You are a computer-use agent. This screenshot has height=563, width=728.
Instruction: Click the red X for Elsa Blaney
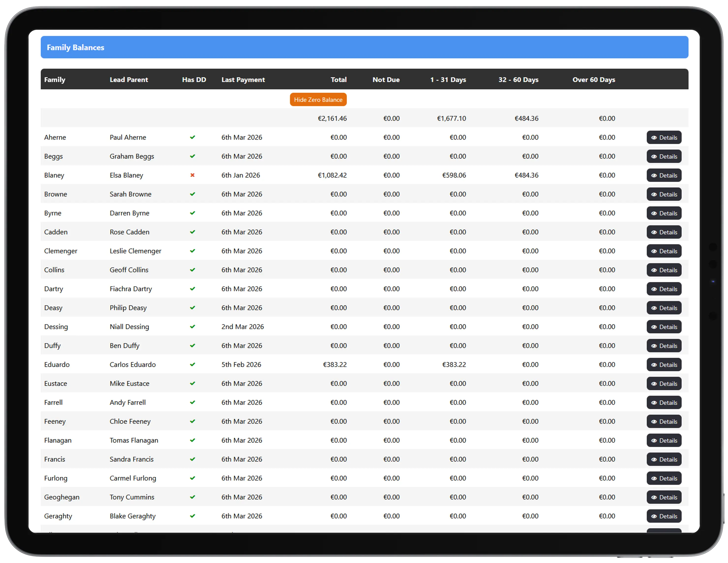point(192,175)
